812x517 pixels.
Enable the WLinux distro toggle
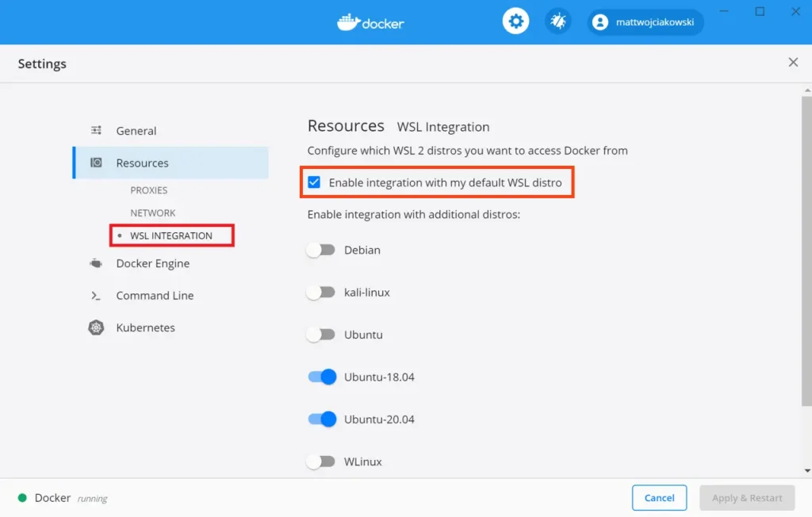pos(321,461)
